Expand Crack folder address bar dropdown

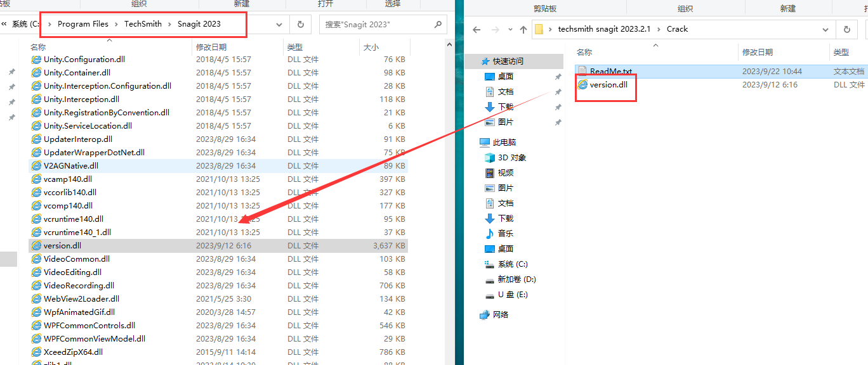(x=825, y=29)
